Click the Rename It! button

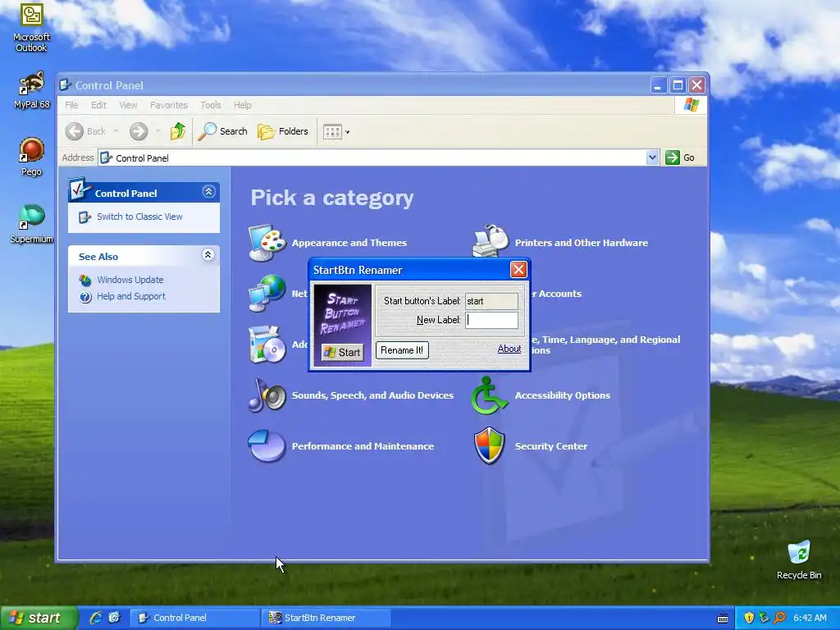click(402, 350)
